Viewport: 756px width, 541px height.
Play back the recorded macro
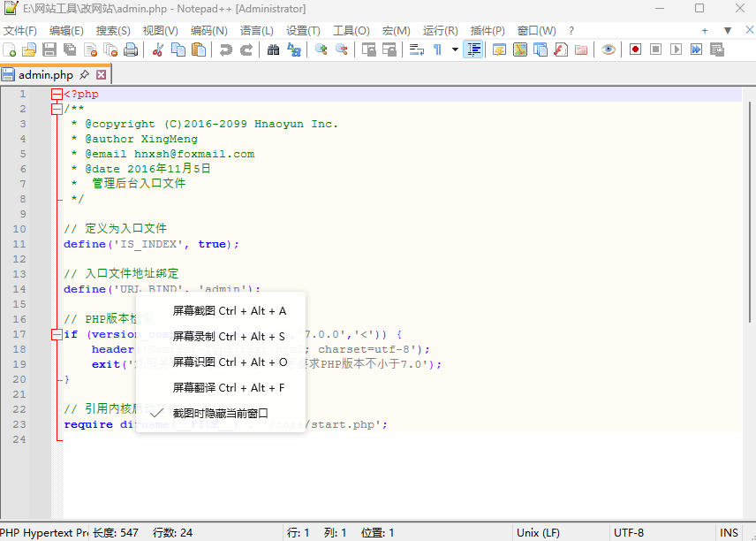coord(676,50)
